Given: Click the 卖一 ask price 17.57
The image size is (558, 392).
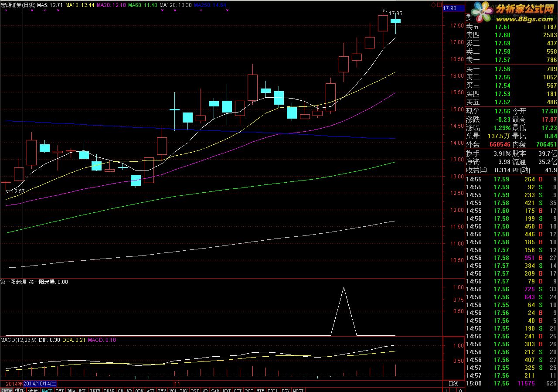Looking at the screenshot, I should tap(502, 60).
